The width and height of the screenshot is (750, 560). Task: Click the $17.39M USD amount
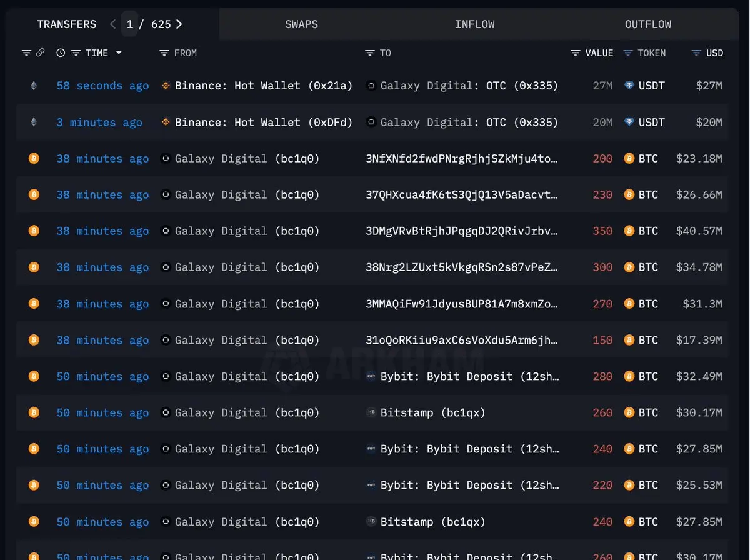699,340
